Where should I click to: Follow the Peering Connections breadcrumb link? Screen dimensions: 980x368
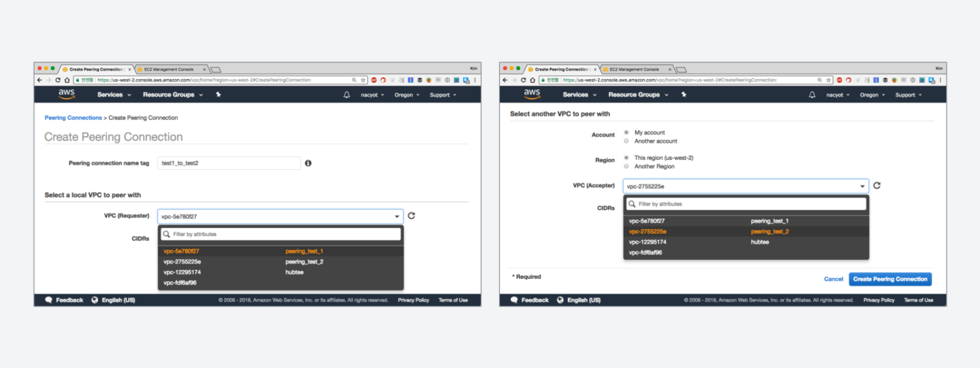73,118
